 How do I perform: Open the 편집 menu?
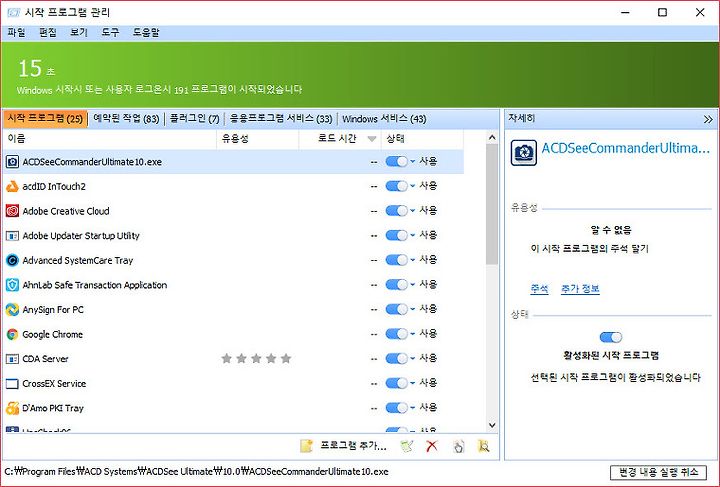[x=48, y=33]
